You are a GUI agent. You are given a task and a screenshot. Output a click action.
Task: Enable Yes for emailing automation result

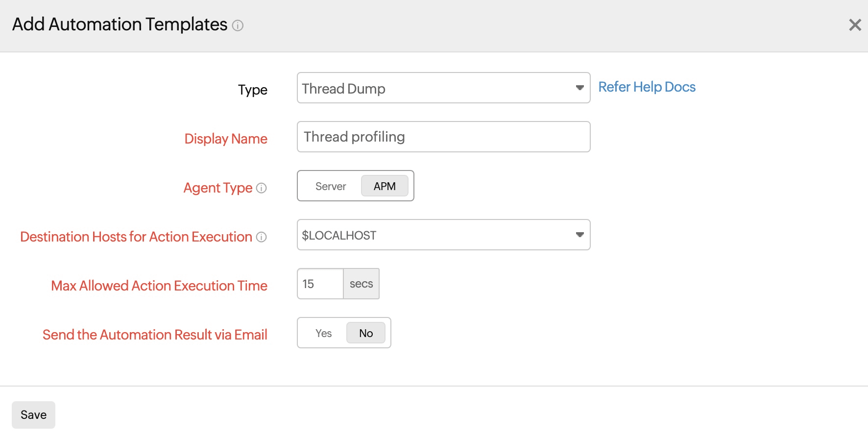click(x=323, y=333)
